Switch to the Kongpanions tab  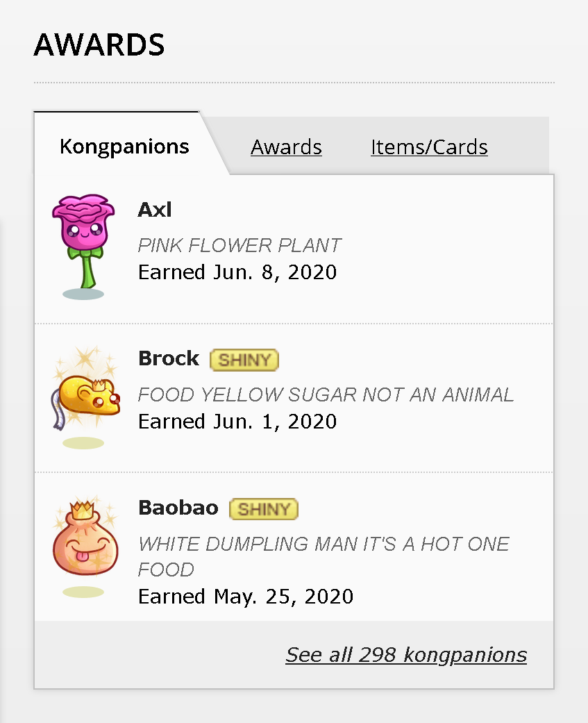pos(124,147)
